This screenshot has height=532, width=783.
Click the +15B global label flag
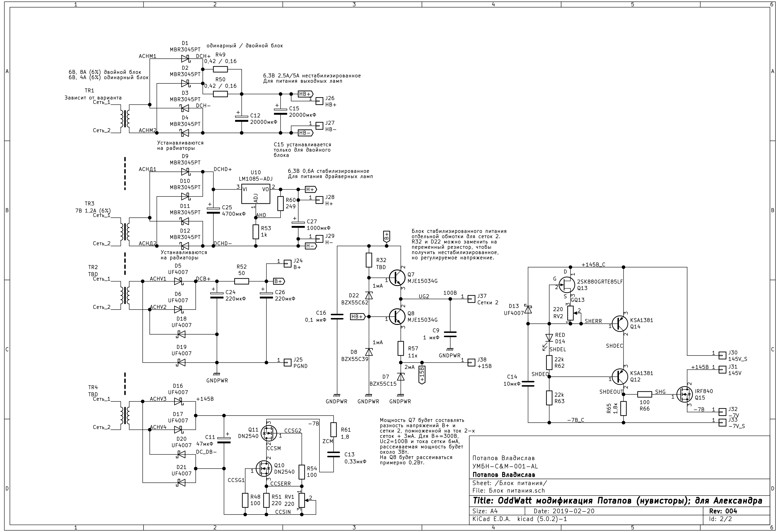pyautogui.click(x=422, y=374)
